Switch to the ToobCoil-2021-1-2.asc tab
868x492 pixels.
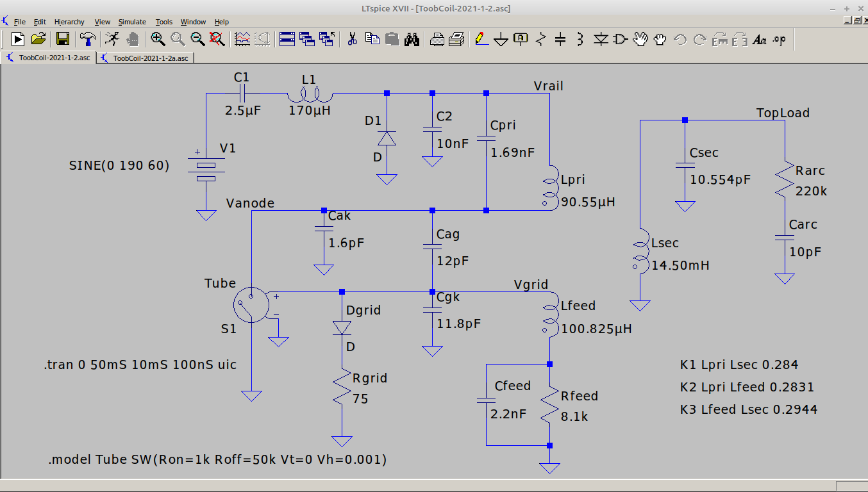pos(49,58)
